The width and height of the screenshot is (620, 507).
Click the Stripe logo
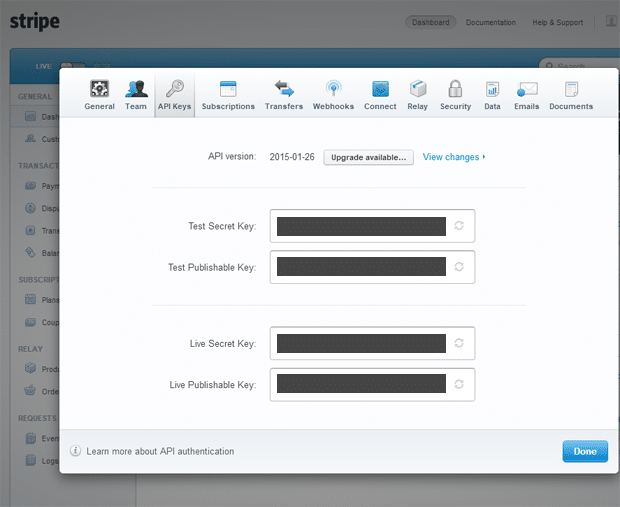tap(35, 22)
